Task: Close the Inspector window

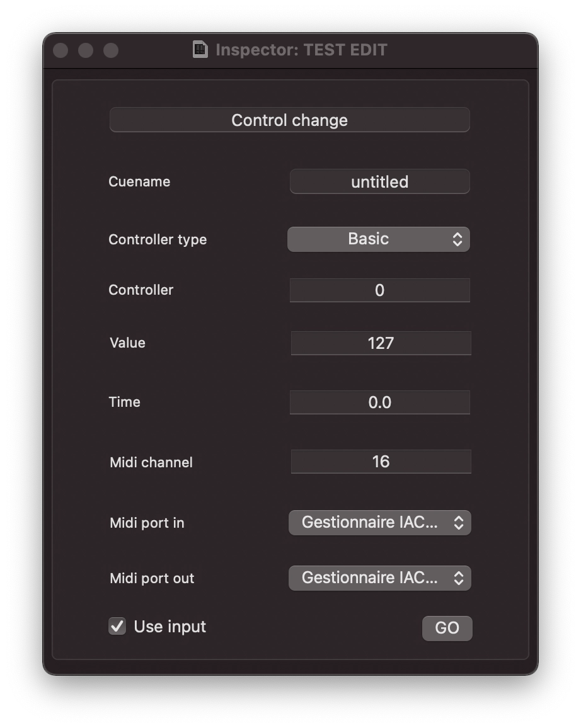Action: pos(60,50)
